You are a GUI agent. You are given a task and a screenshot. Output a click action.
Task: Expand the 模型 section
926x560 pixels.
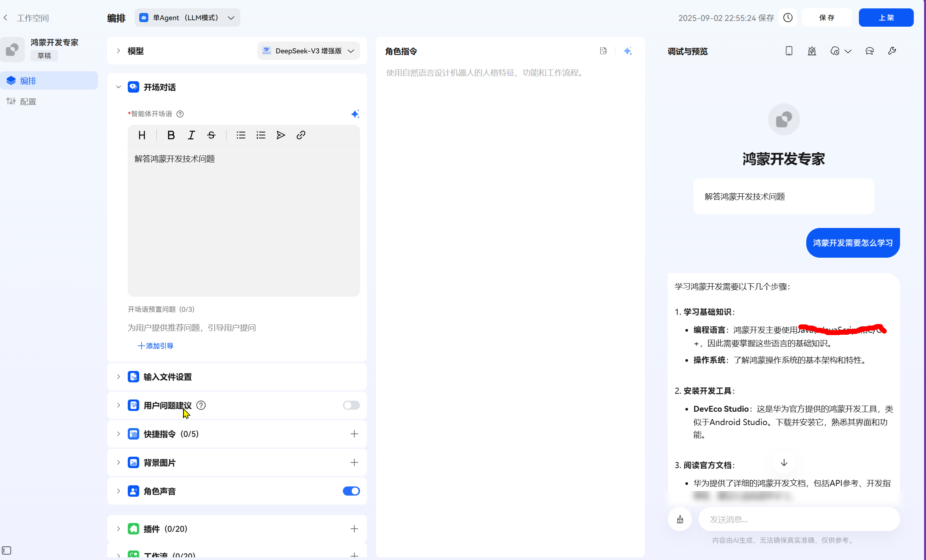[x=119, y=51]
